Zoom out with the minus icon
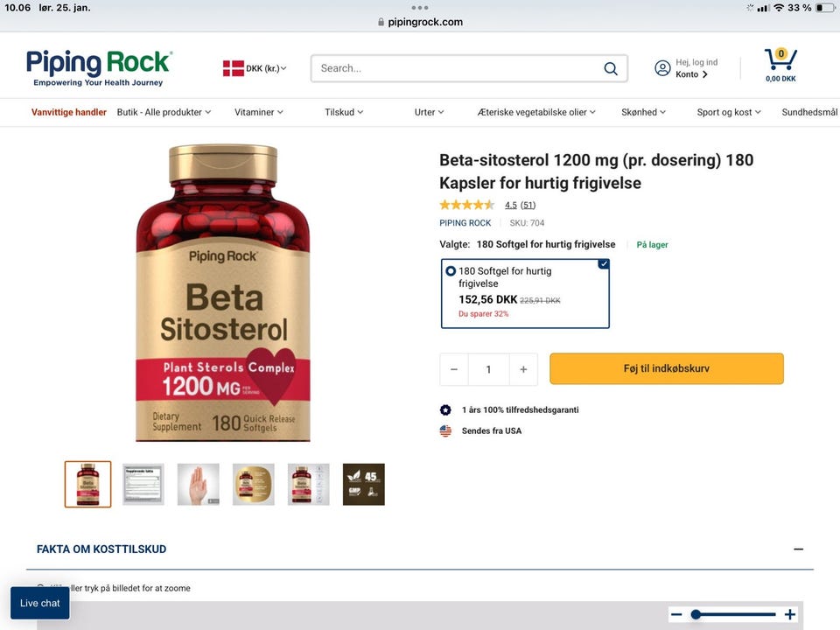This screenshot has height=630, width=840. (676, 614)
